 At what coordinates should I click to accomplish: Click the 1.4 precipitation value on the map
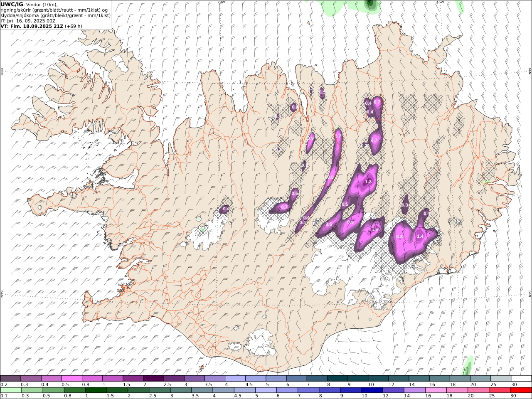(x=420, y=236)
